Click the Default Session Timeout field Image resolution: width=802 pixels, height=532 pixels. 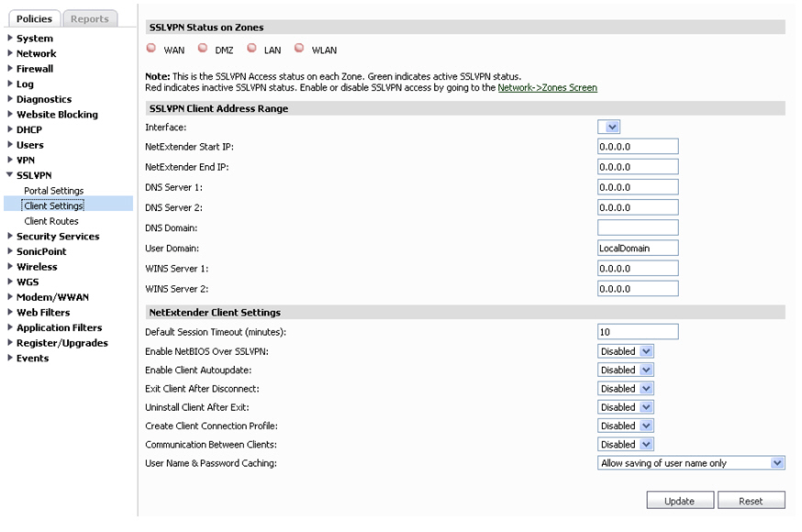point(638,332)
